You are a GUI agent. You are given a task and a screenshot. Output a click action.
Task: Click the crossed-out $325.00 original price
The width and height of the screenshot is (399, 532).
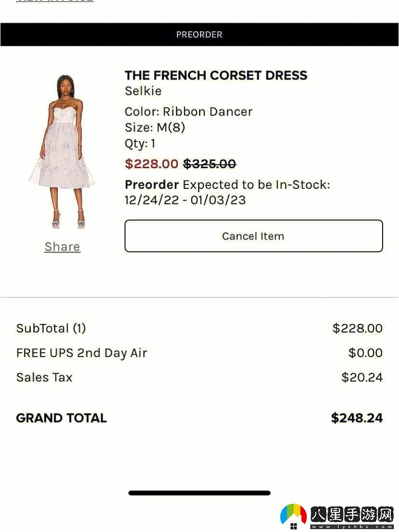[210, 164]
